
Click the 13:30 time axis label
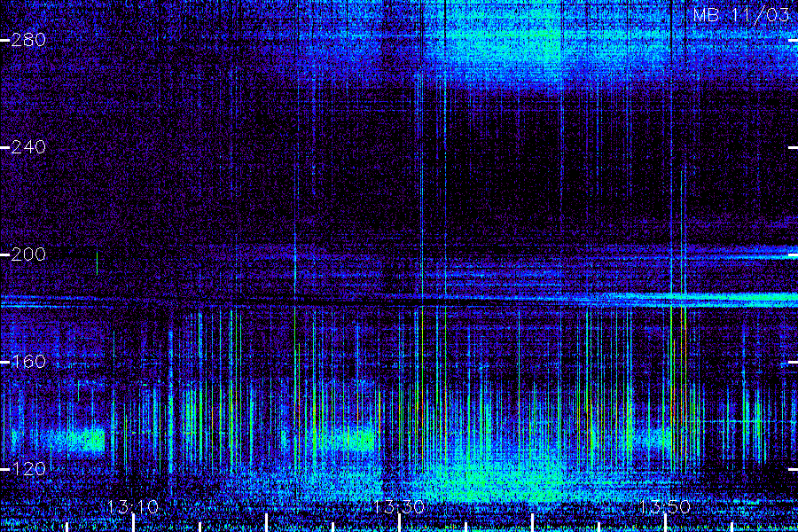click(399, 507)
